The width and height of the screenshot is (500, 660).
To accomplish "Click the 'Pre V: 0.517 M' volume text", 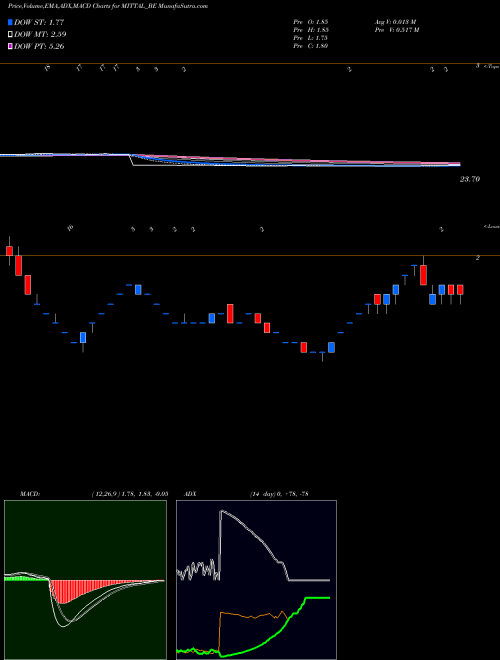I will (x=396, y=30).
